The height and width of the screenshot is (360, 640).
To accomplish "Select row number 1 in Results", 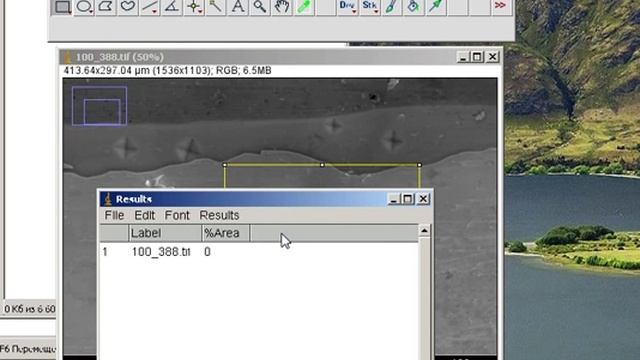I will point(105,252).
